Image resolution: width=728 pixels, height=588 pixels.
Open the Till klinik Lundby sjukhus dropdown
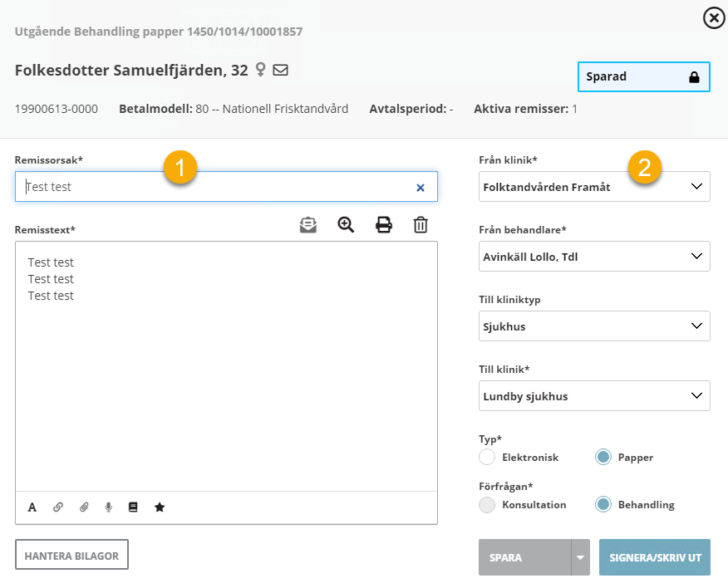(594, 396)
